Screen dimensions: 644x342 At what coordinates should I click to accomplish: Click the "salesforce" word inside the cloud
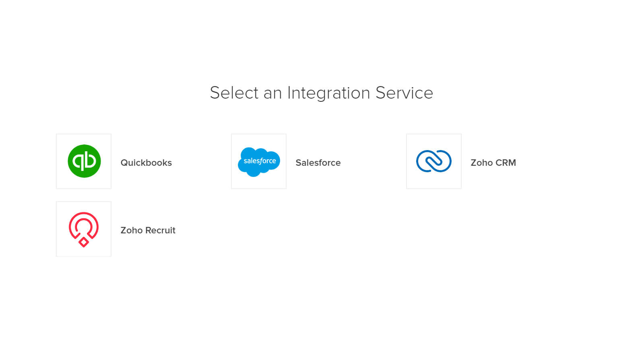coord(260,161)
